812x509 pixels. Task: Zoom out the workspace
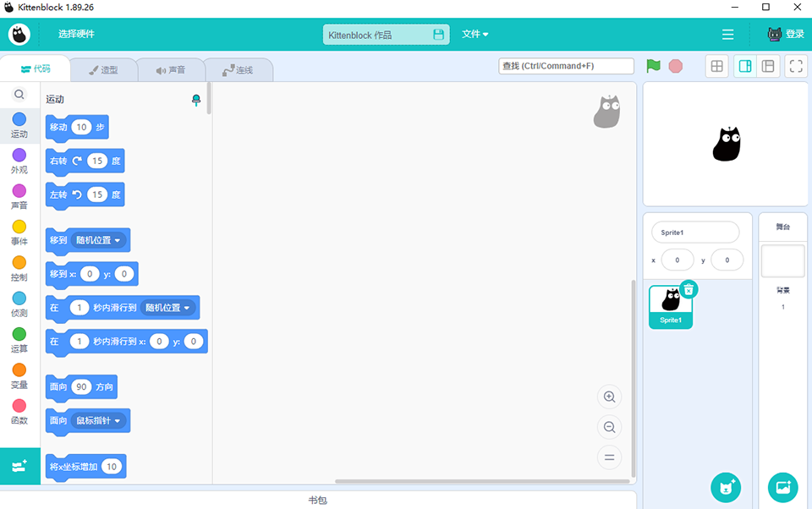(610, 427)
